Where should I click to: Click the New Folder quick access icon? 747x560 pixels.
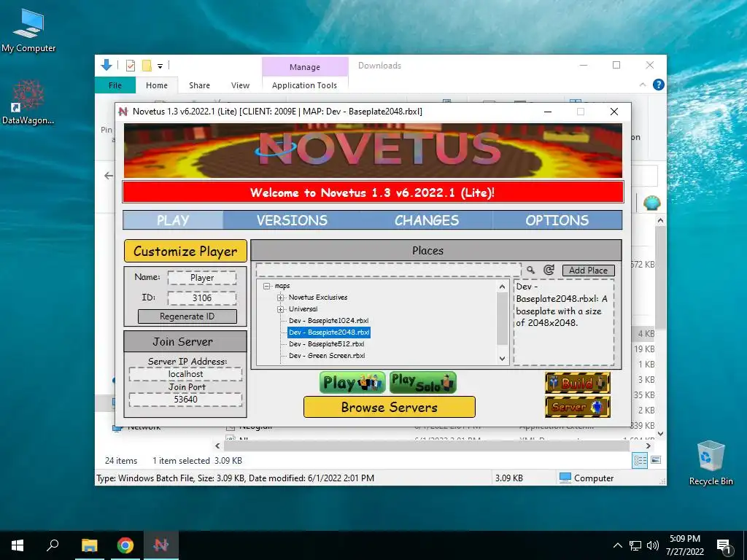pos(147,66)
